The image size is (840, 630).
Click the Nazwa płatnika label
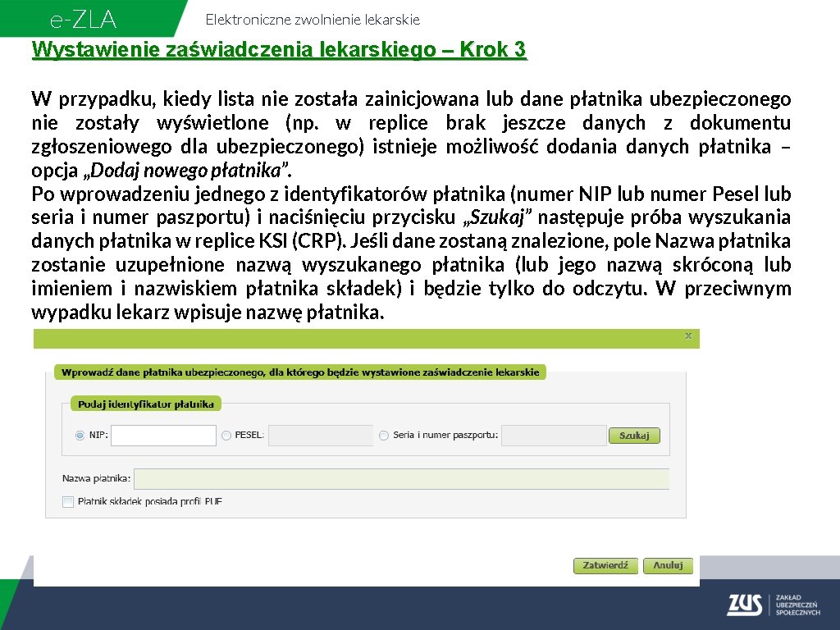point(97,478)
